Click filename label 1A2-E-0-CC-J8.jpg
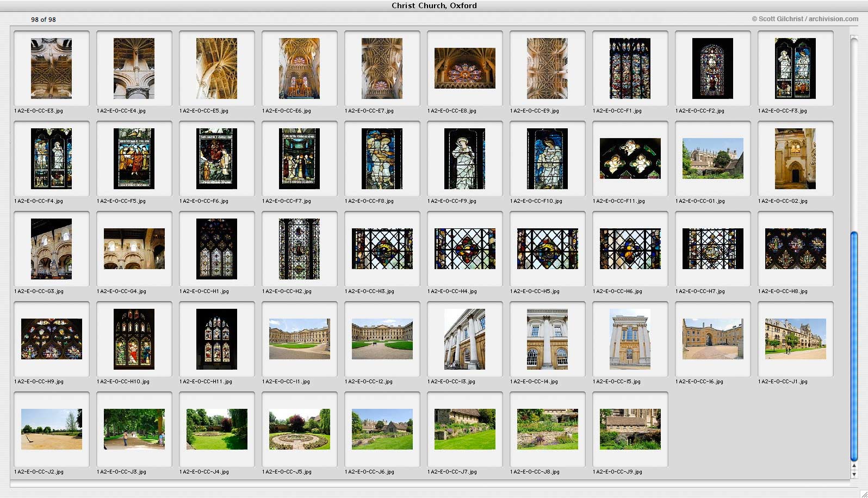 point(535,472)
